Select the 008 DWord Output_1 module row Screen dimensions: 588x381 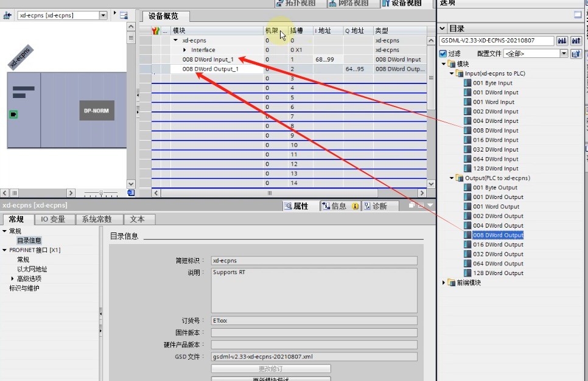[x=211, y=69]
